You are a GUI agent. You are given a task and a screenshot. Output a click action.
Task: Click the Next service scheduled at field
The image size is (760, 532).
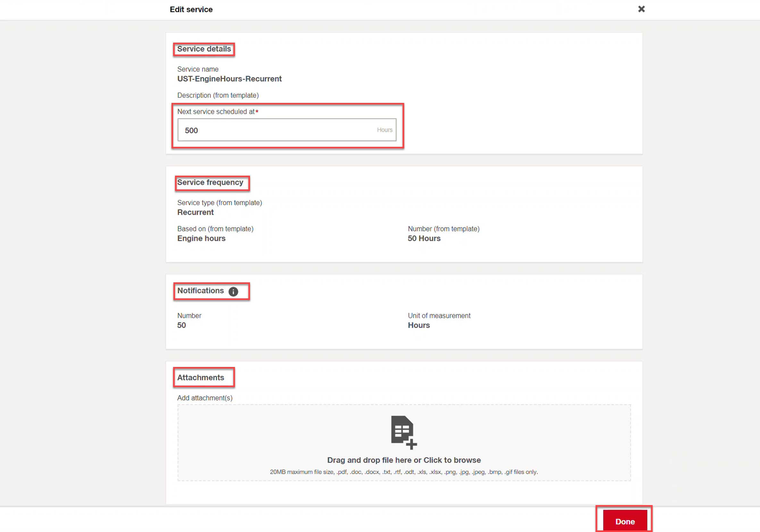click(287, 130)
